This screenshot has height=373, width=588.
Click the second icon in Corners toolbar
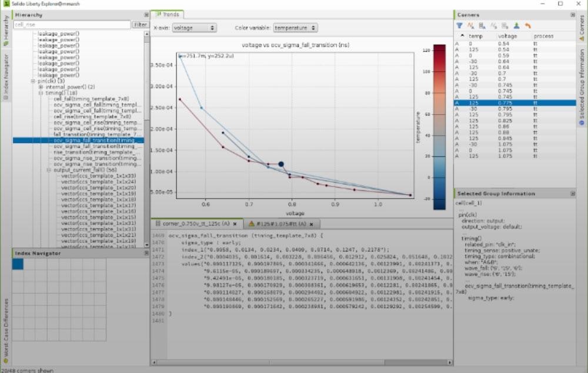pos(470,26)
